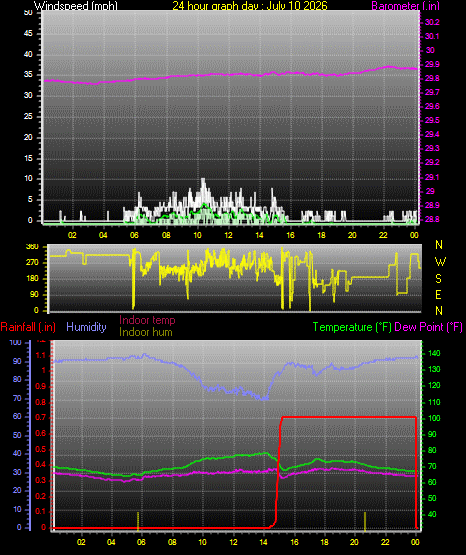The width and height of the screenshot is (466, 555).
Task: Click the blue "Humidity" legend label
Action: coord(86,327)
